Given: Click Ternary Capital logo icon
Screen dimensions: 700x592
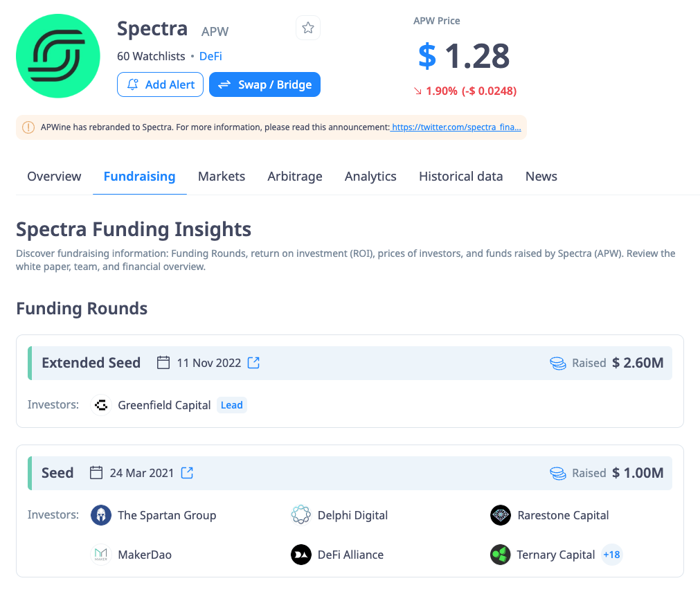Looking at the screenshot, I should pyautogui.click(x=501, y=555).
